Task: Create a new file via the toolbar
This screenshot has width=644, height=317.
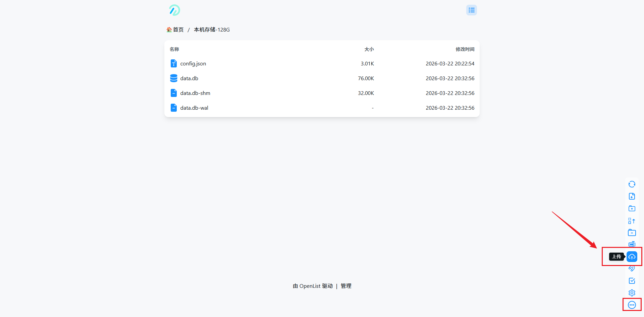Action: [632, 196]
